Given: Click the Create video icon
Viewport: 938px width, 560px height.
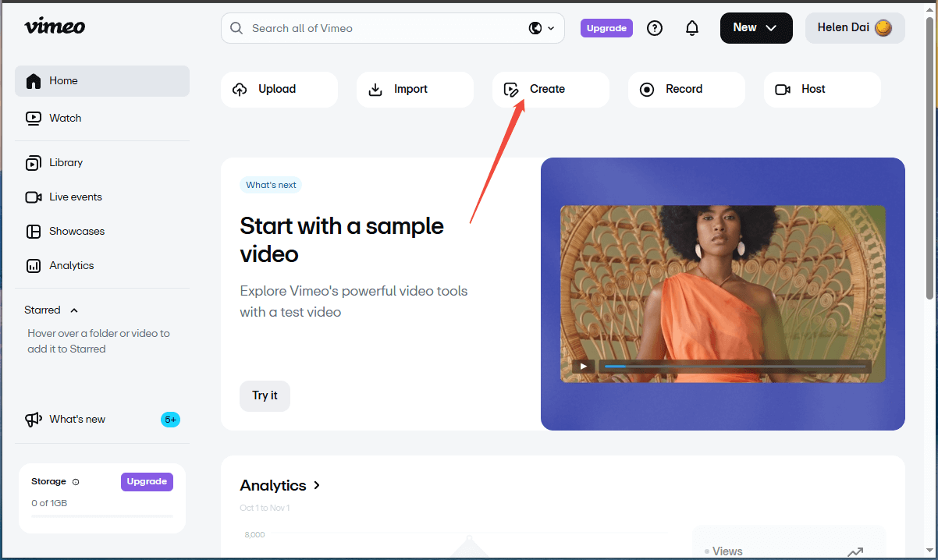Looking at the screenshot, I should (x=511, y=88).
